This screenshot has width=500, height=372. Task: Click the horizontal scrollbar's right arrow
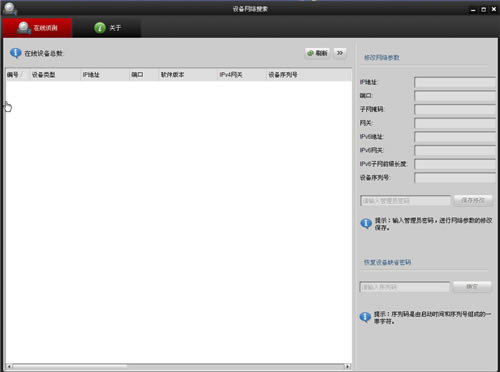pyautogui.click(x=348, y=366)
